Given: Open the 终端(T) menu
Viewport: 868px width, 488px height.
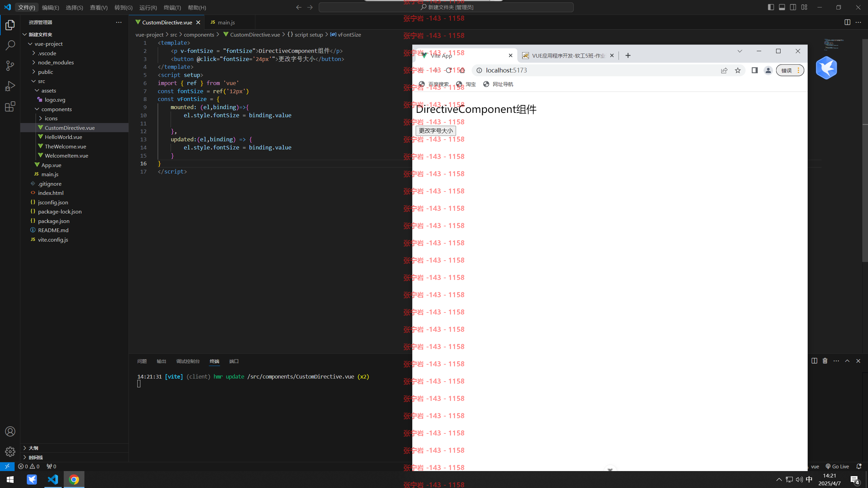Looking at the screenshot, I should point(172,7).
